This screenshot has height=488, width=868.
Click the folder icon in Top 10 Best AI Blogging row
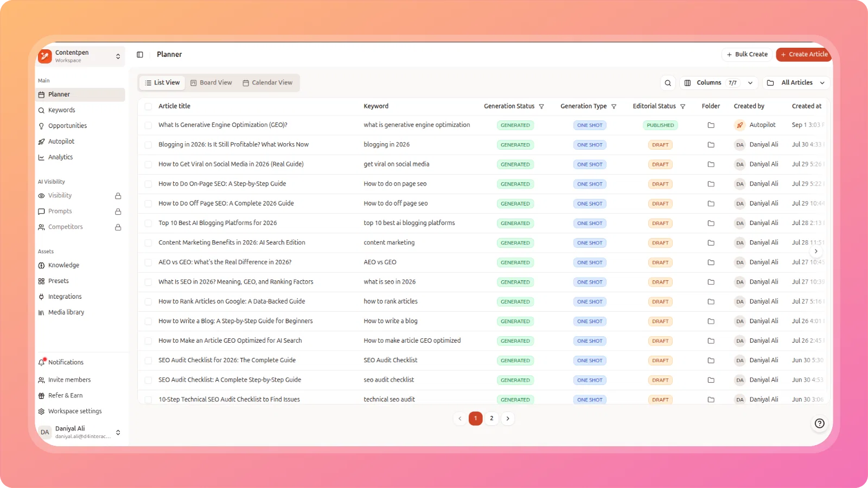(x=711, y=223)
